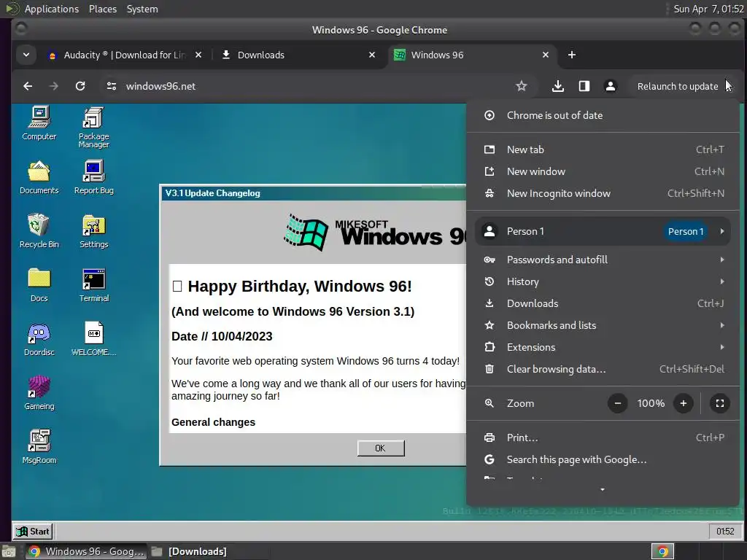Click the Chrome icon in the bottom panel tray

point(662,551)
